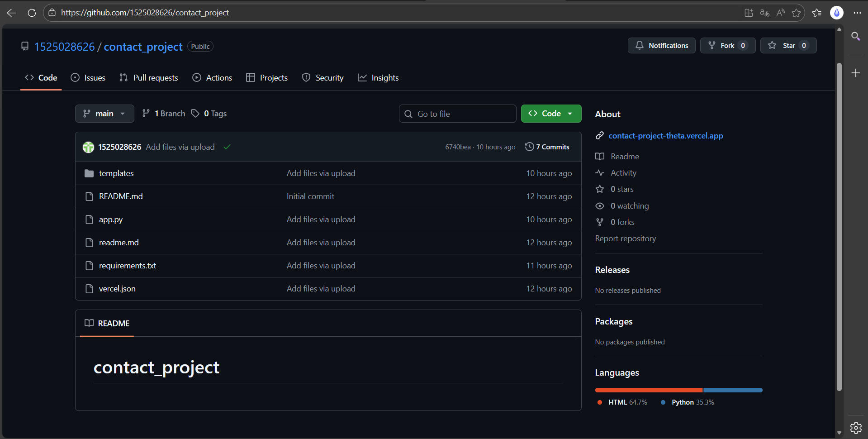The image size is (868, 439).
Task: View the 7 Commits history
Action: coord(547,147)
